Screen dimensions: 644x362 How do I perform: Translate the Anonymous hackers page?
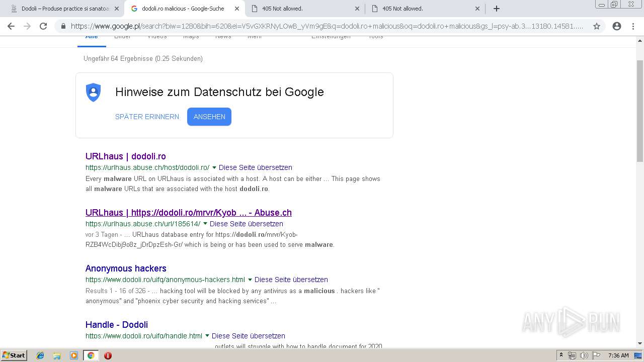point(291,280)
